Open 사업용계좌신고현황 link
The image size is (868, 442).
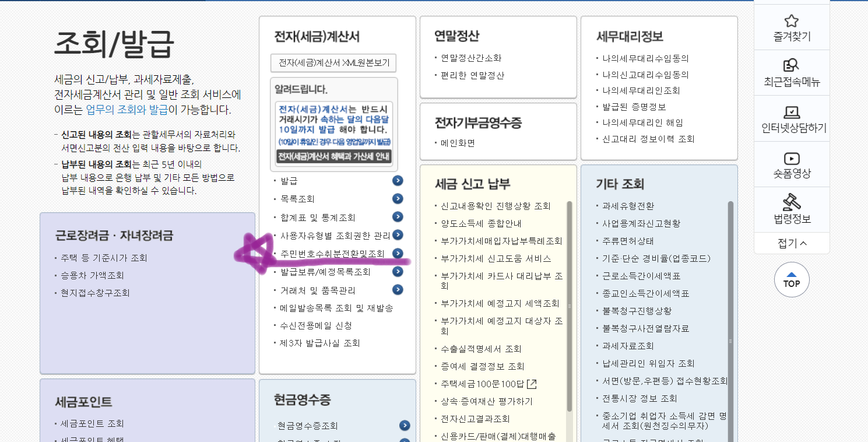coord(641,223)
